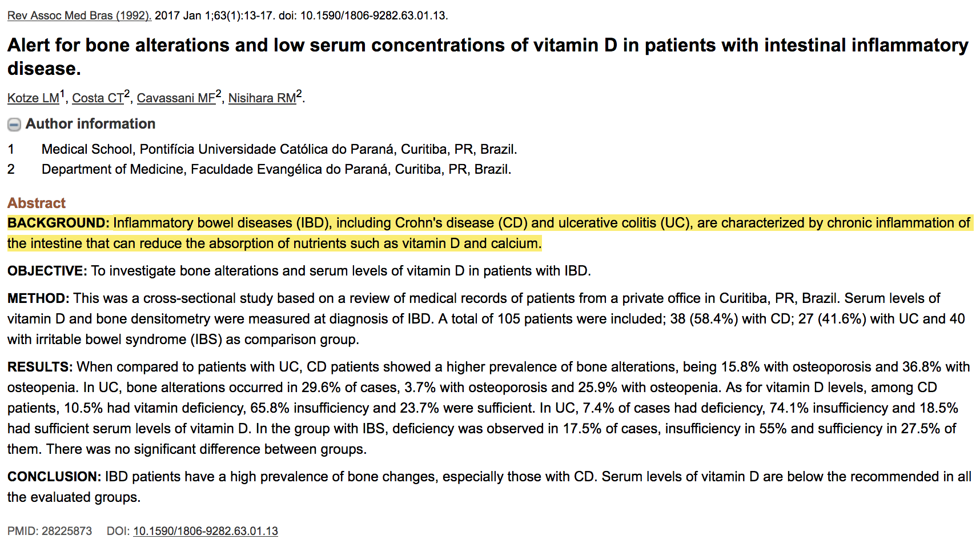Click the highlighted BACKGROUND label
980x543 pixels.
click(58, 223)
